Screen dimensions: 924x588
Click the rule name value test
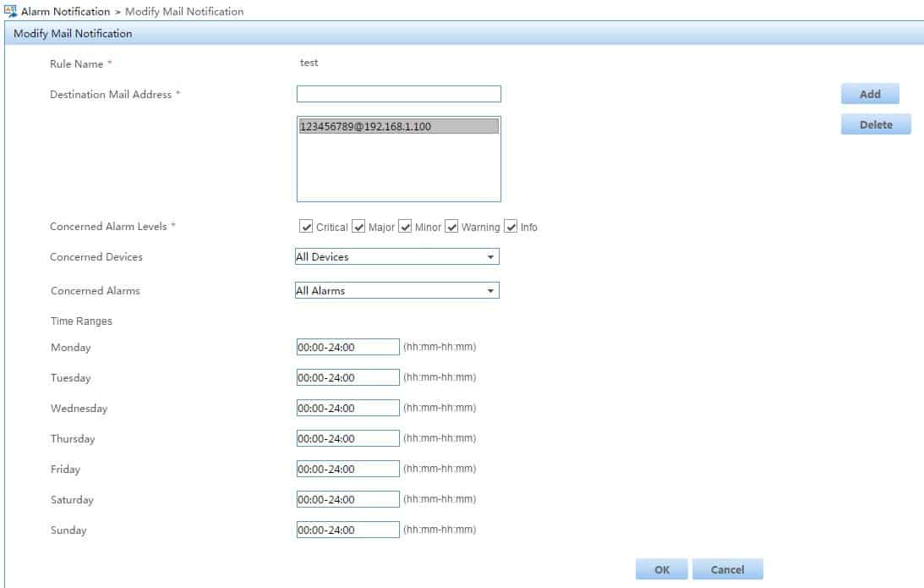pos(309,63)
